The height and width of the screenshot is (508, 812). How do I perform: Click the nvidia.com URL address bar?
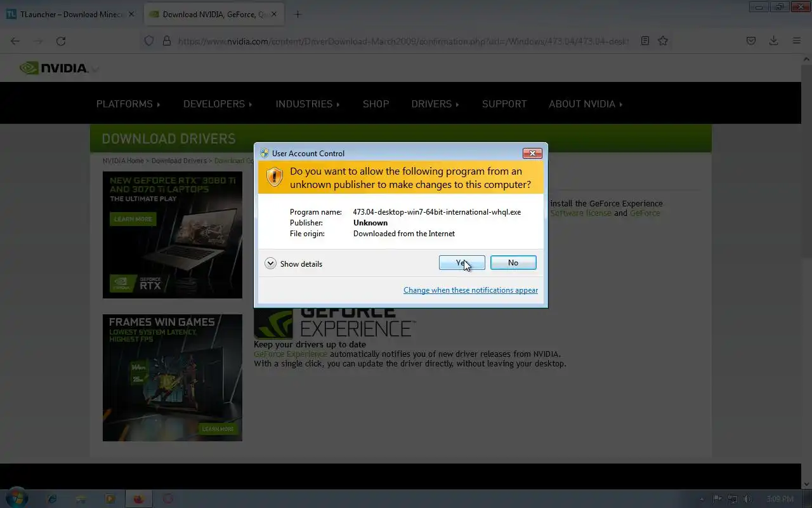click(x=403, y=41)
